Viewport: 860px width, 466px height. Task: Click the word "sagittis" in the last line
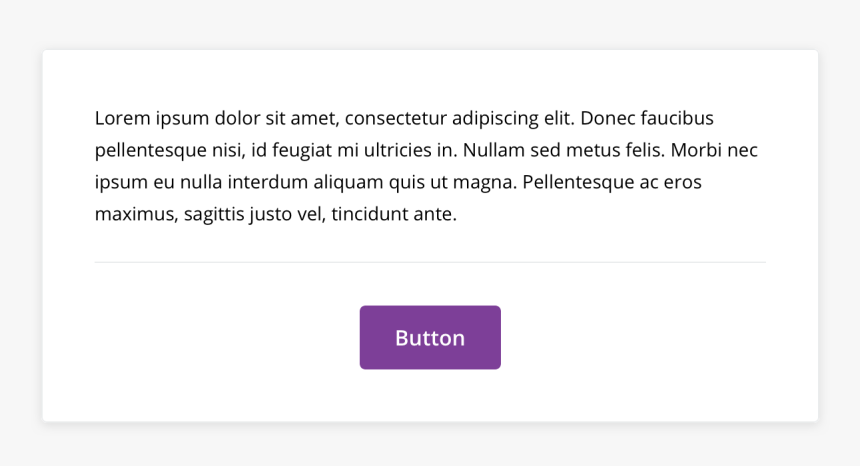pos(218,214)
